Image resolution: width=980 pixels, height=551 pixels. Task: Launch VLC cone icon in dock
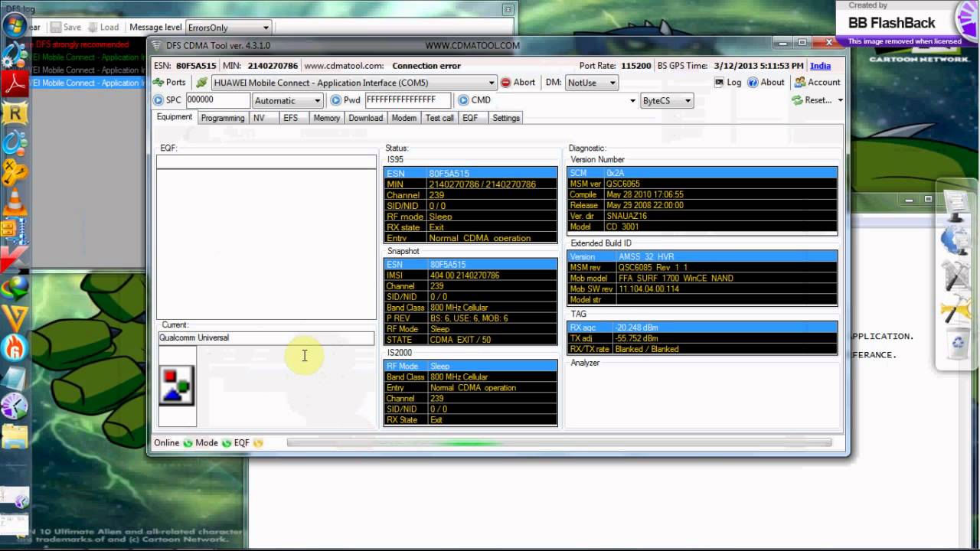coord(15,202)
